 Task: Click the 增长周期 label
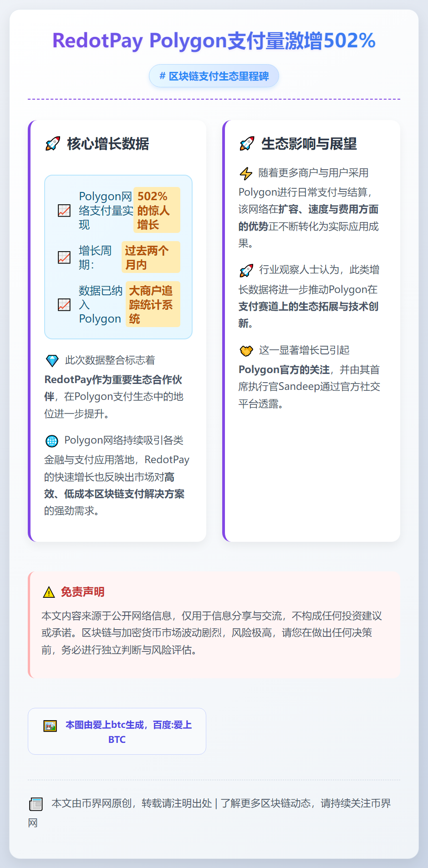(x=95, y=257)
